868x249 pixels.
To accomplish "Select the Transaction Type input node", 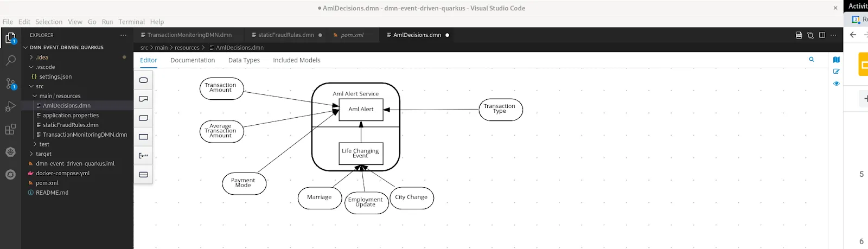I will (500, 109).
